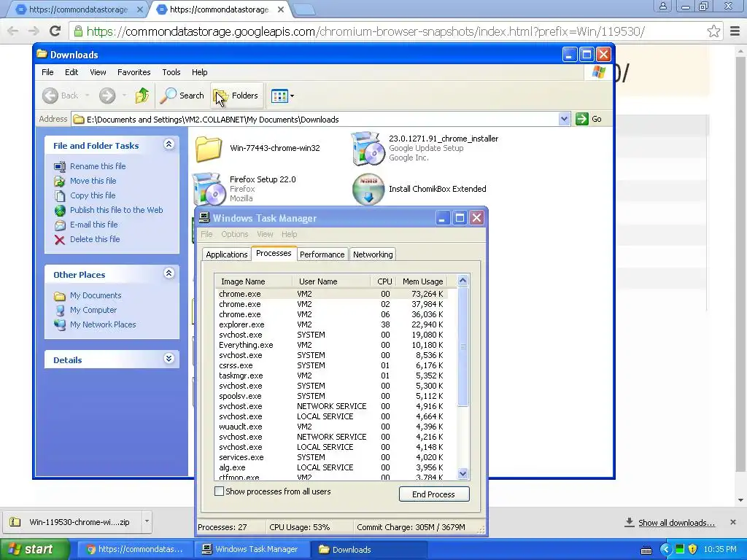Image resolution: width=747 pixels, height=560 pixels.
Task: Click the Go button beside the address bar
Action: [x=589, y=119]
